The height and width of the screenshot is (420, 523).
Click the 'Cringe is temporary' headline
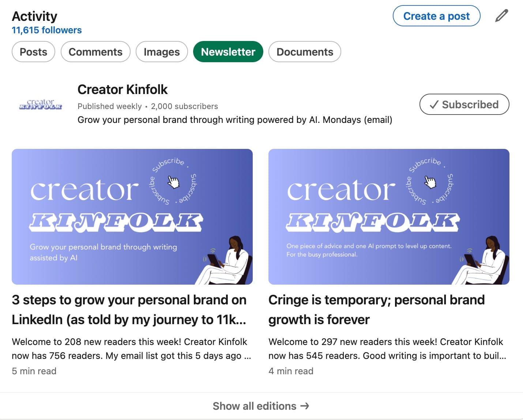(376, 310)
